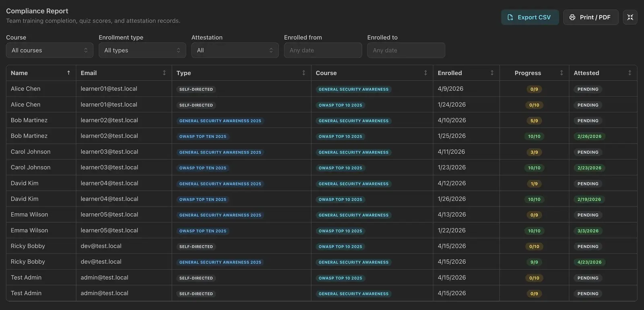Focus the Enrolled to date field

[x=406, y=50]
